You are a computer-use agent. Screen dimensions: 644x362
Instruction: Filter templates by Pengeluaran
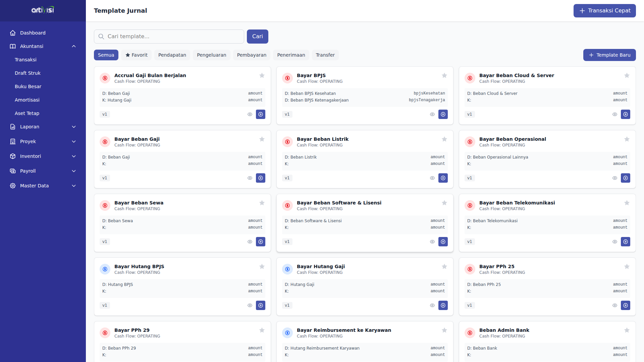click(211, 55)
